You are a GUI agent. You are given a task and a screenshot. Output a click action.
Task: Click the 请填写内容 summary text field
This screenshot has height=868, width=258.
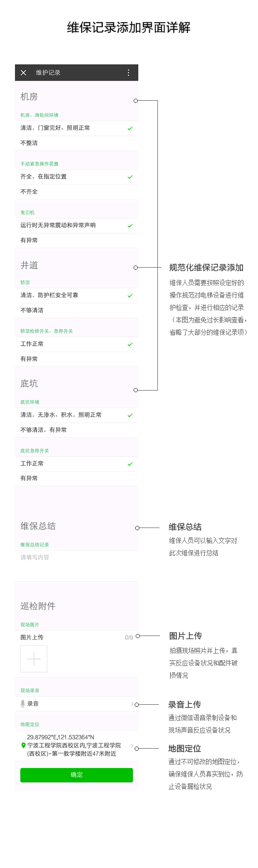point(76,557)
